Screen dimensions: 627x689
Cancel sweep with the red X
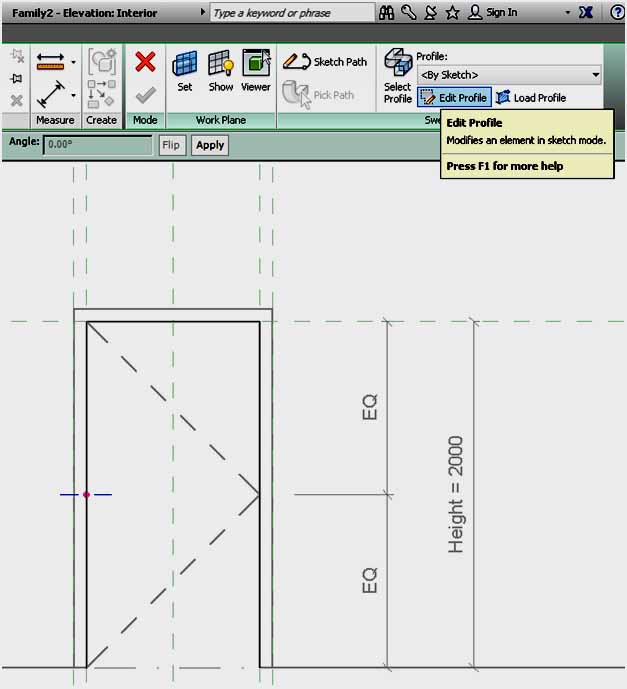point(145,62)
